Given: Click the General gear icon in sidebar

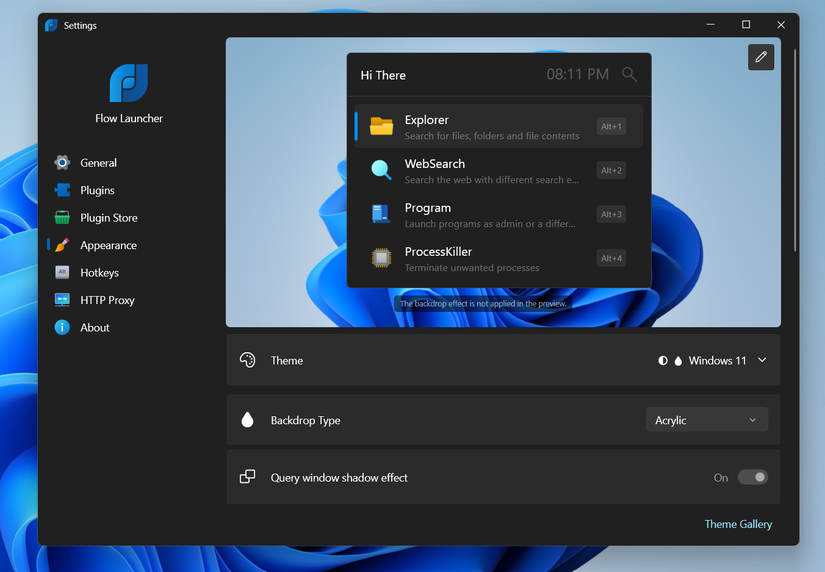Looking at the screenshot, I should click(x=62, y=163).
